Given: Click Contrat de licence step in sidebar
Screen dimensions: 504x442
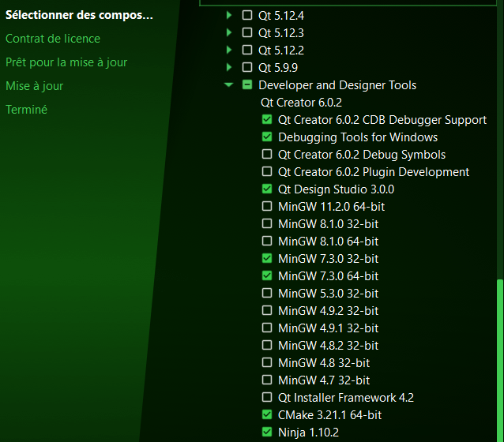Looking at the screenshot, I should (53, 39).
